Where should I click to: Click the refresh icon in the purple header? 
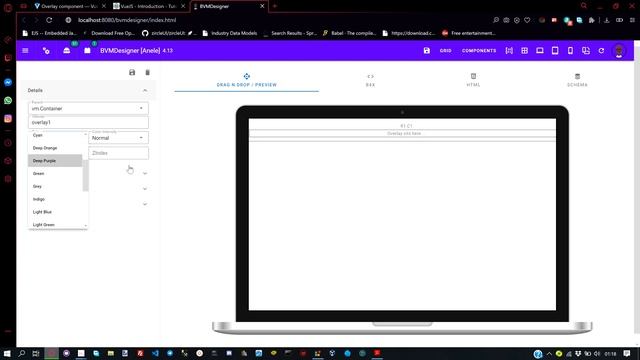pos(601,51)
